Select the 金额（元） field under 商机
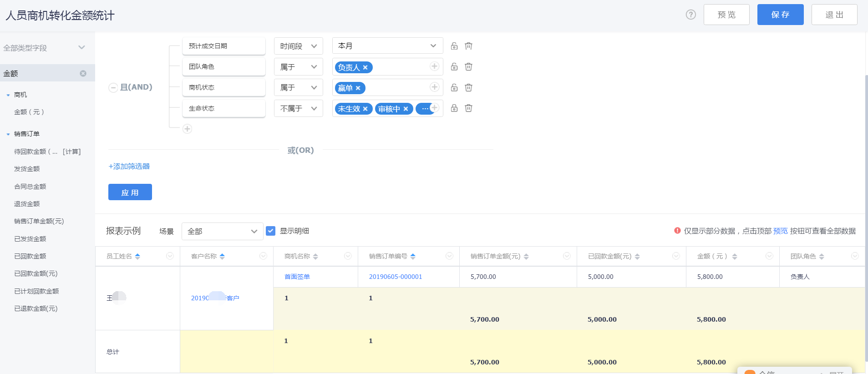This screenshot has height=374, width=868. point(29,112)
